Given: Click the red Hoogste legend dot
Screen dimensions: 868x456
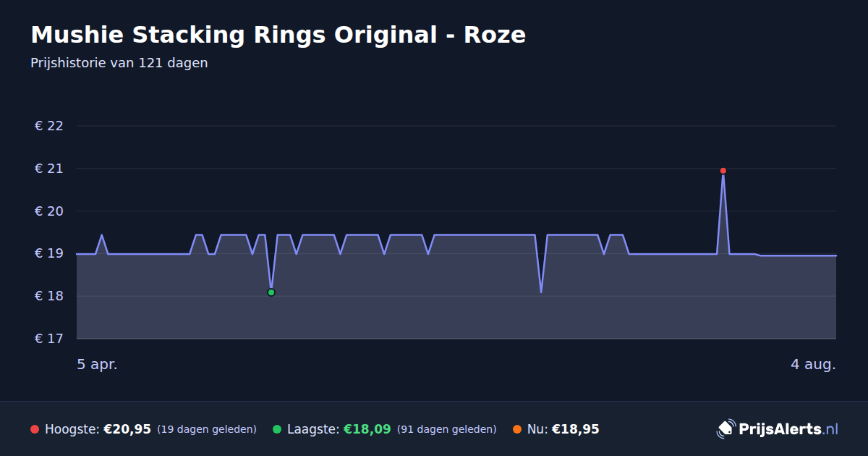Looking at the screenshot, I should point(35,429).
